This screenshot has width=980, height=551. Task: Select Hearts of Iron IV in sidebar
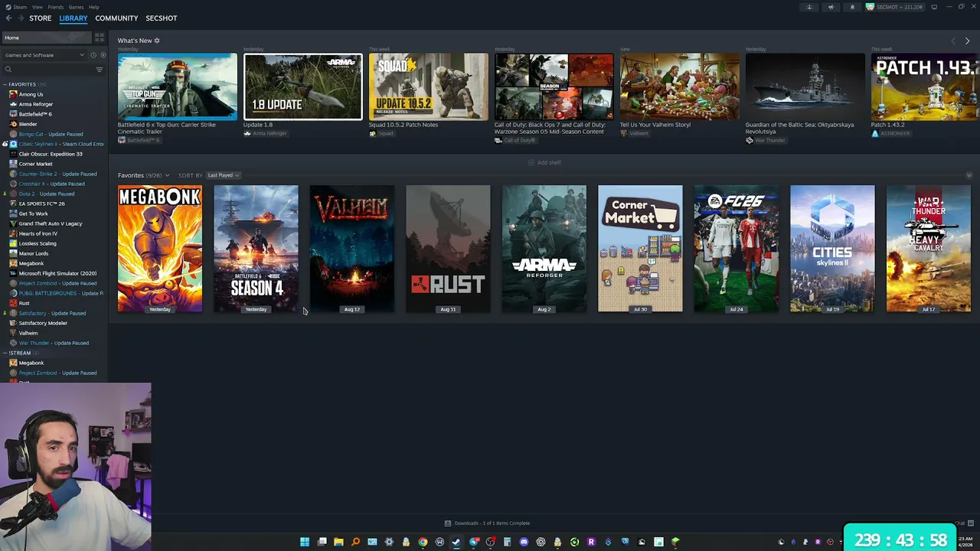coord(38,233)
